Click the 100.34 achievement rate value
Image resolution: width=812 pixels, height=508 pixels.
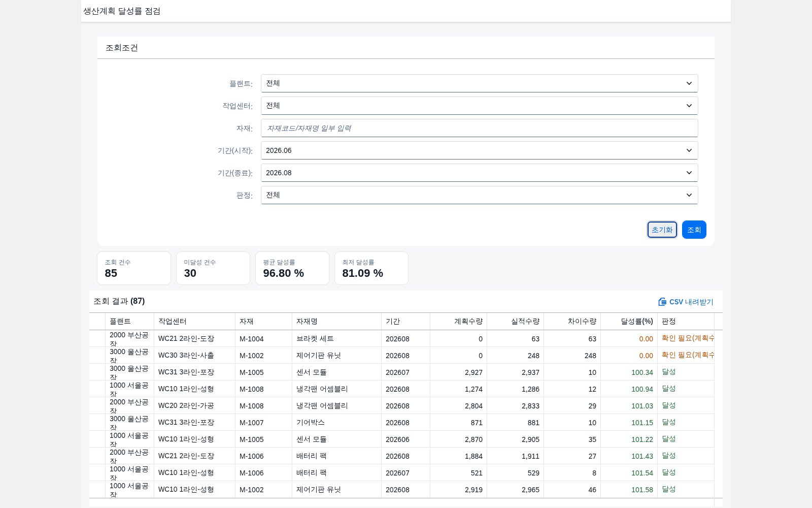tap(642, 372)
